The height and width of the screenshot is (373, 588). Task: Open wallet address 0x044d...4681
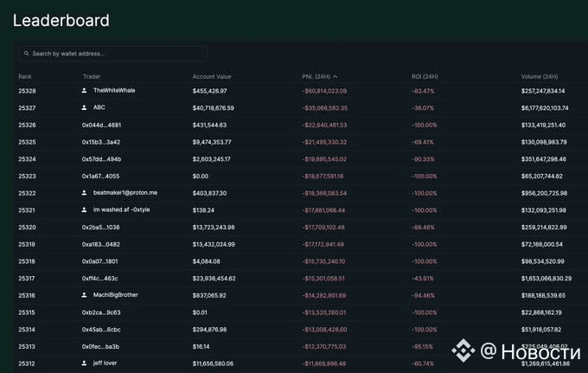101,125
